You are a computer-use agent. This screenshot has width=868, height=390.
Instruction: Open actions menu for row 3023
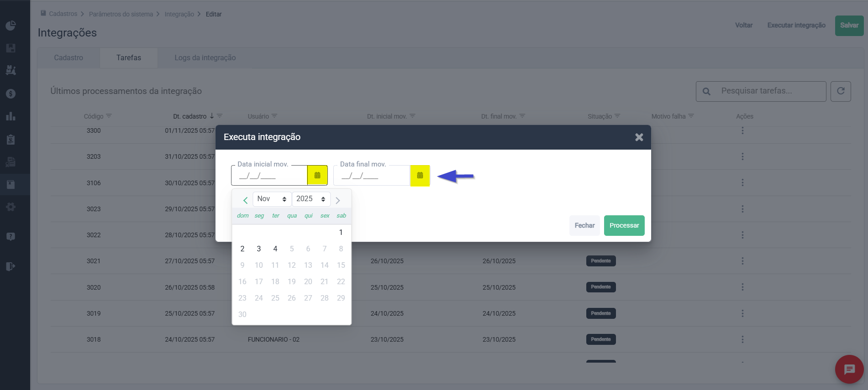[x=742, y=208]
